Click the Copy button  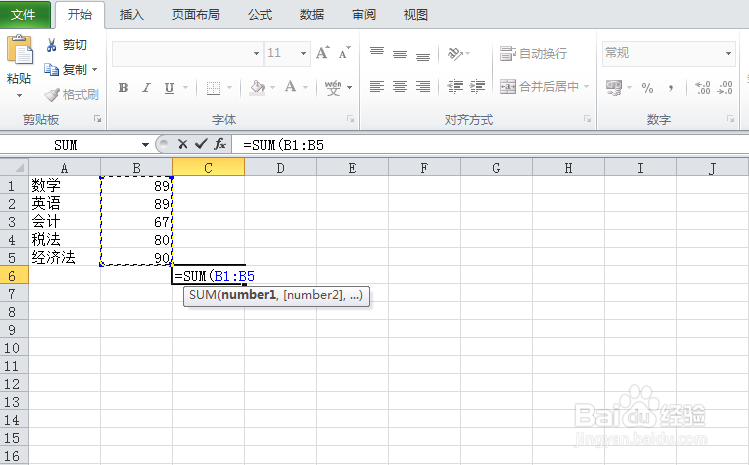coord(65,70)
